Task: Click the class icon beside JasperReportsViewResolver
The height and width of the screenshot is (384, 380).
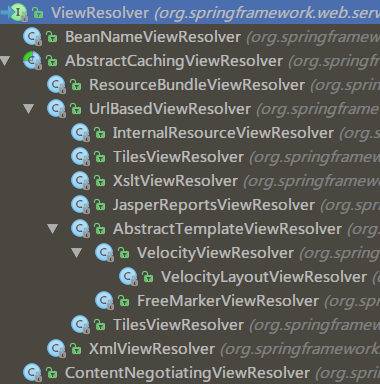Action: tap(80, 205)
